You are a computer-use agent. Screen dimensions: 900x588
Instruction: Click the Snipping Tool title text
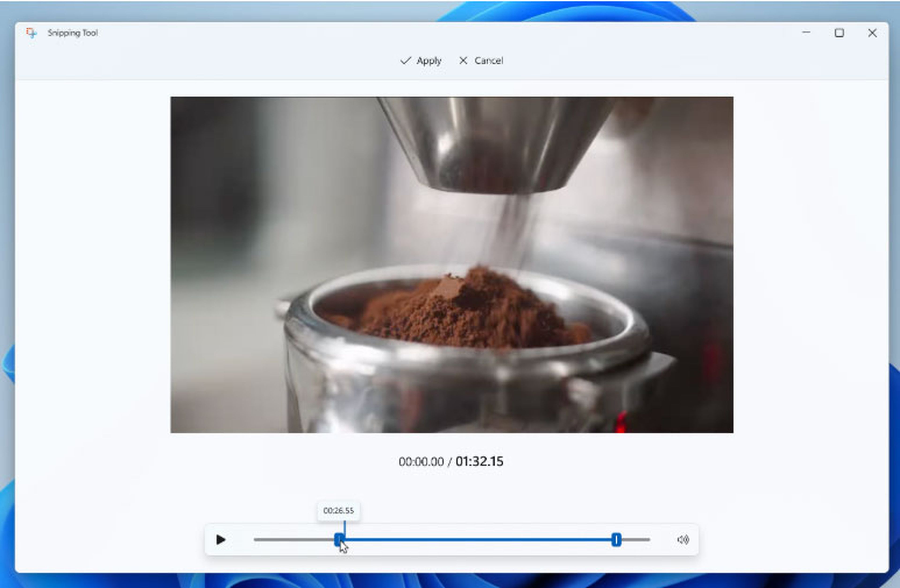[73, 33]
